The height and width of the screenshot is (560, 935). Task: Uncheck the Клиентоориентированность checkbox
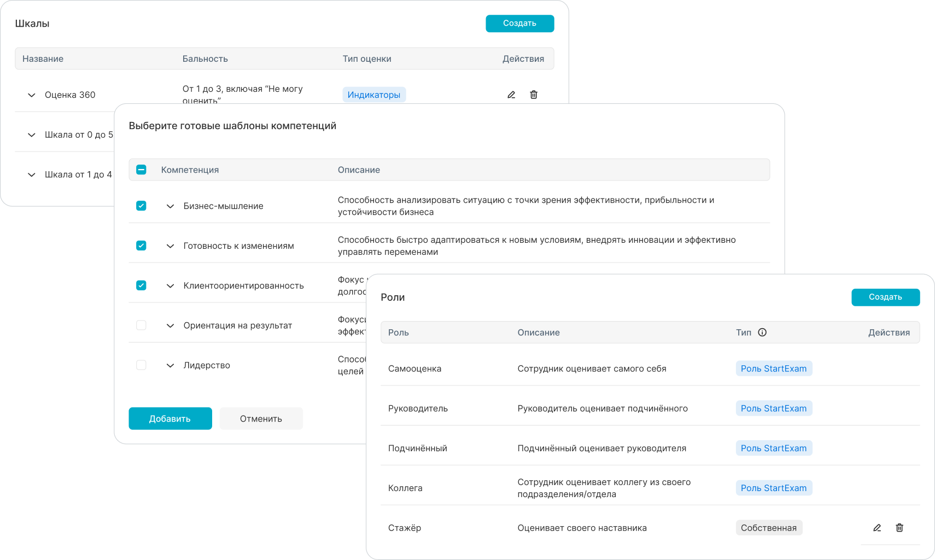tap(141, 285)
